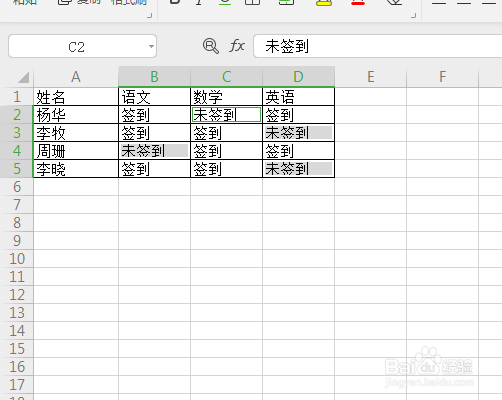This screenshot has width=502, height=400.
Task: Select row 11 header
Action: [17, 277]
